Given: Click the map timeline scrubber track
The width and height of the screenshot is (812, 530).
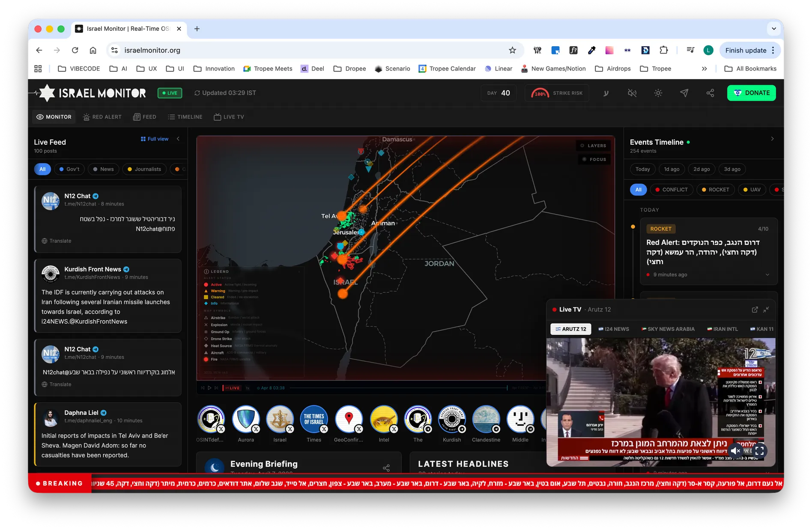Looking at the screenshot, I should click(398, 388).
